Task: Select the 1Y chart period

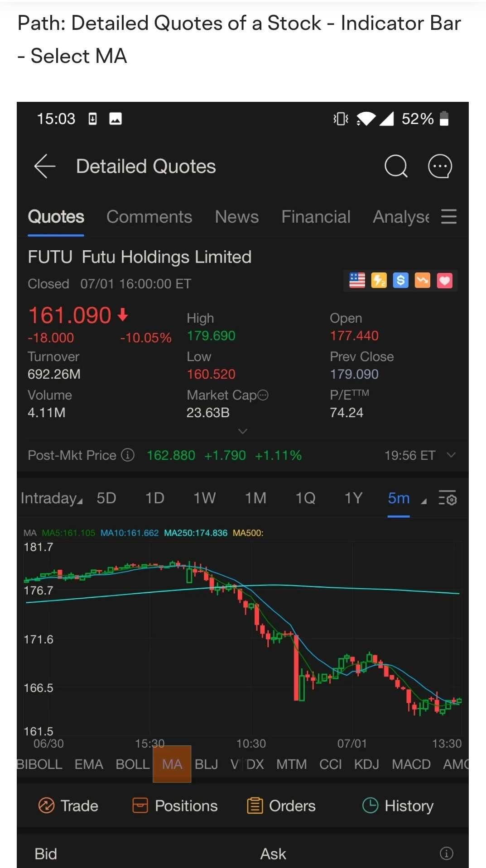Action: point(353,498)
